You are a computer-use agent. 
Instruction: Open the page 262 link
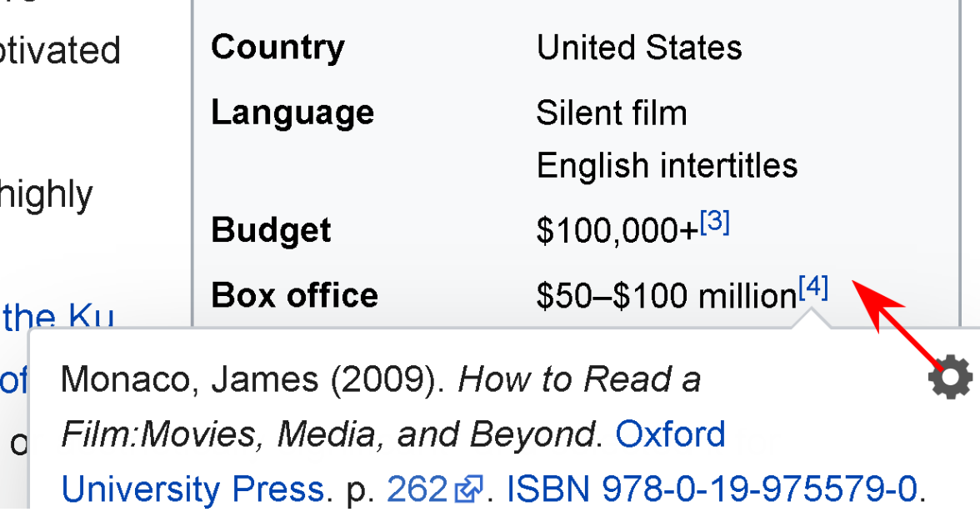[x=417, y=489]
